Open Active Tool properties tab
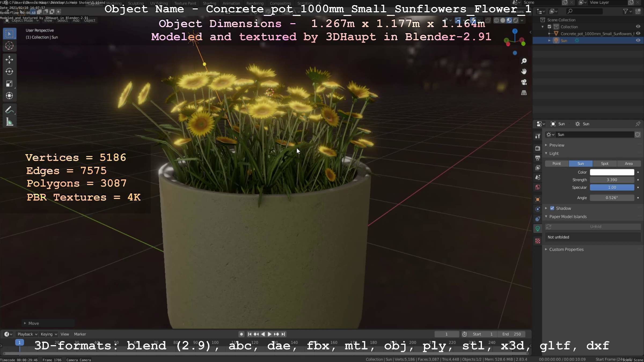The height and width of the screenshot is (362, 644). point(537,136)
